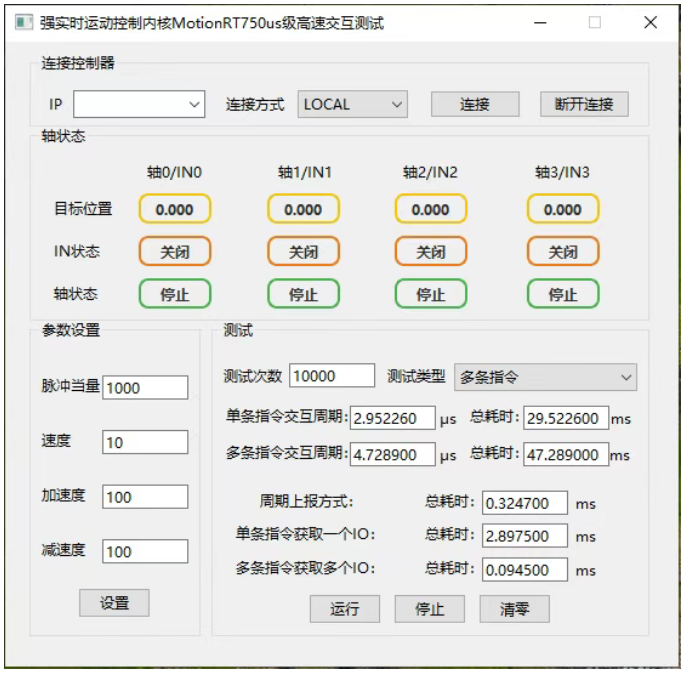Click the 设置 button in 参数设置
Image resolution: width=684 pixels, height=673 pixels.
tap(114, 603)
